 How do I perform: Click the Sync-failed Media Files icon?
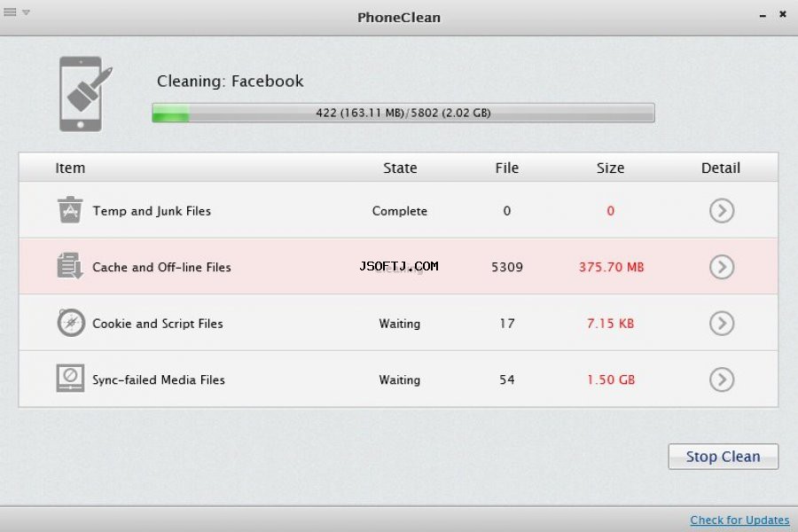click(70, 379)
